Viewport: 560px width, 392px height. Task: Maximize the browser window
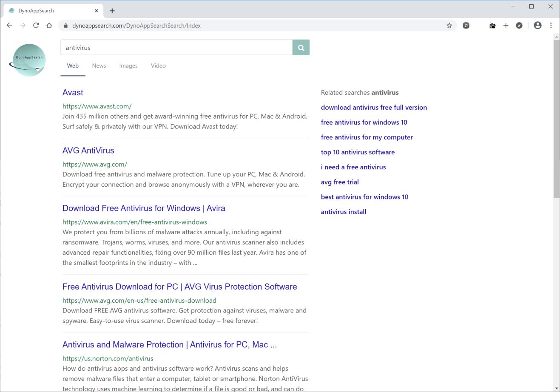[532, 6]
